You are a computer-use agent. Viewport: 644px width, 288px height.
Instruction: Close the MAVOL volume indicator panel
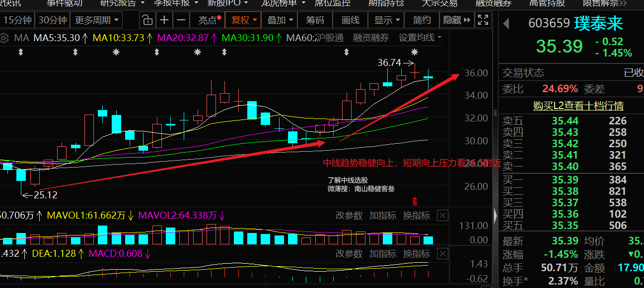click(x=442, y=215)
